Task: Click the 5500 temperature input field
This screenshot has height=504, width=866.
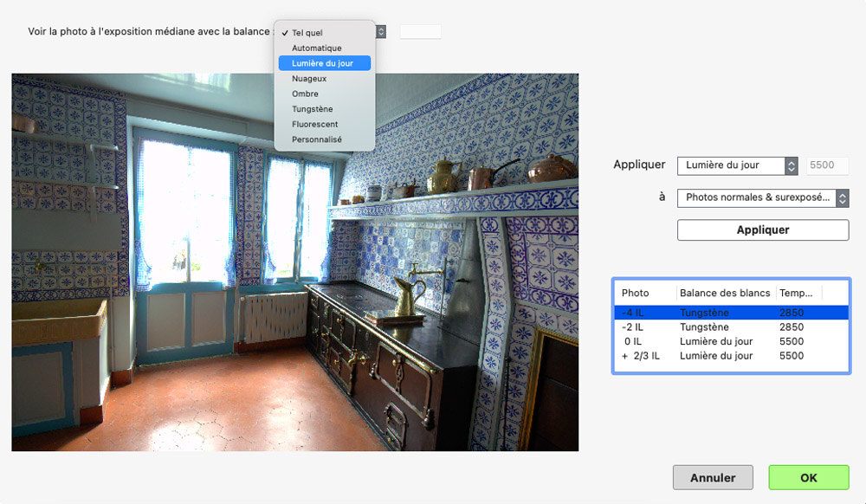Action: (x=827, y=165)
